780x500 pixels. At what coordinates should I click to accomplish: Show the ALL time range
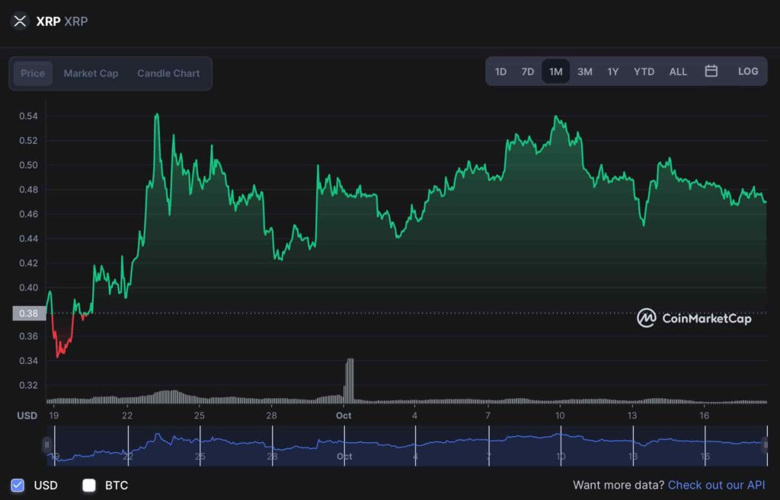(x=678, y=72)
